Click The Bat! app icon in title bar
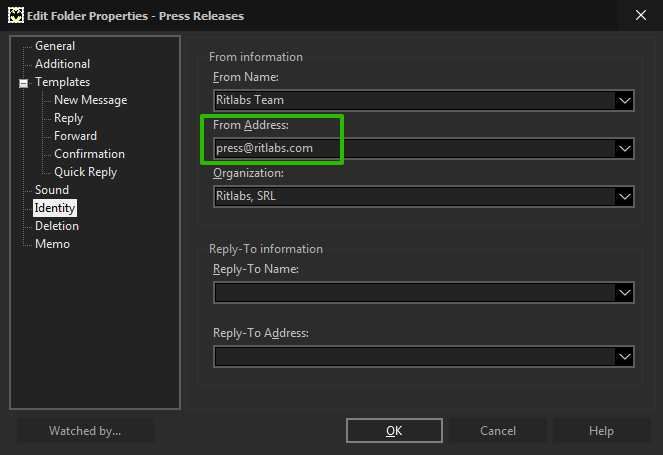This screenshot has height=455, width=663. [16, 16]
